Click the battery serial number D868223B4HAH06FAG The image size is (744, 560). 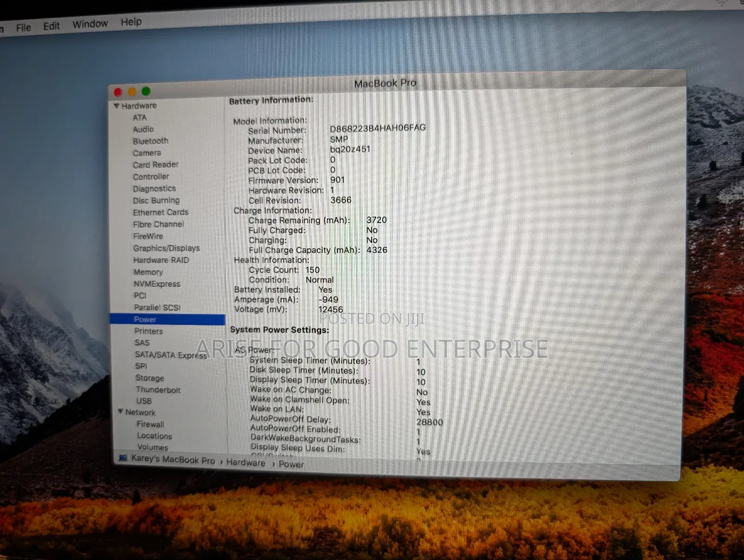pos(378,128)
